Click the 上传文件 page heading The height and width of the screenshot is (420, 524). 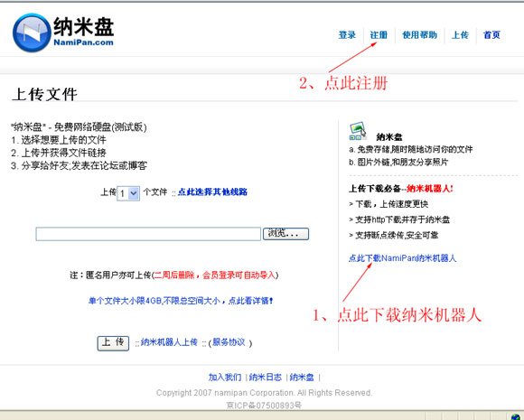click(44, 94)
